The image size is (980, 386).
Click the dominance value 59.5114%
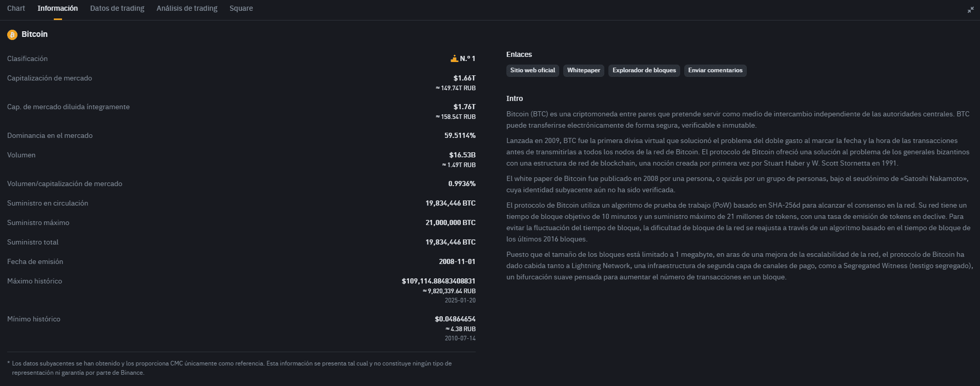460,135
